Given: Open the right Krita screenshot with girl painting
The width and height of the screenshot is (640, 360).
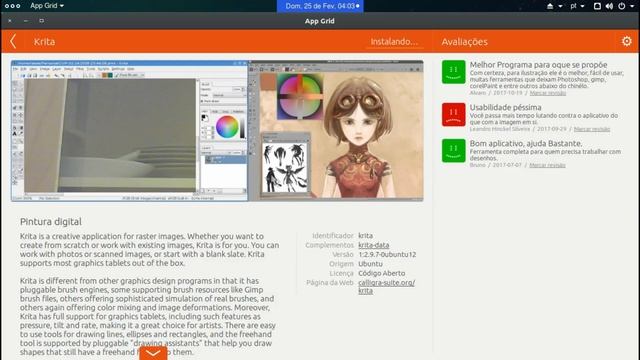Looking at the screenshot, I should tap(336, 131).
